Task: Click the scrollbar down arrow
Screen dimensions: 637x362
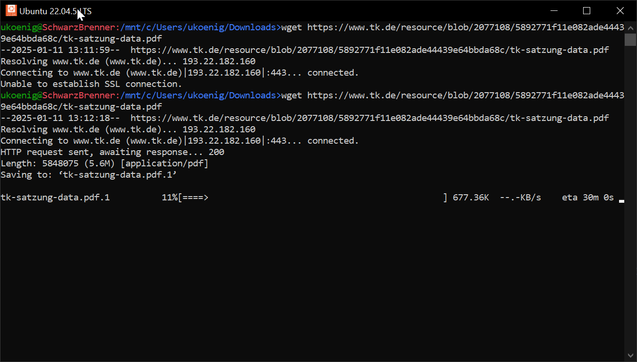Action: 630,356
